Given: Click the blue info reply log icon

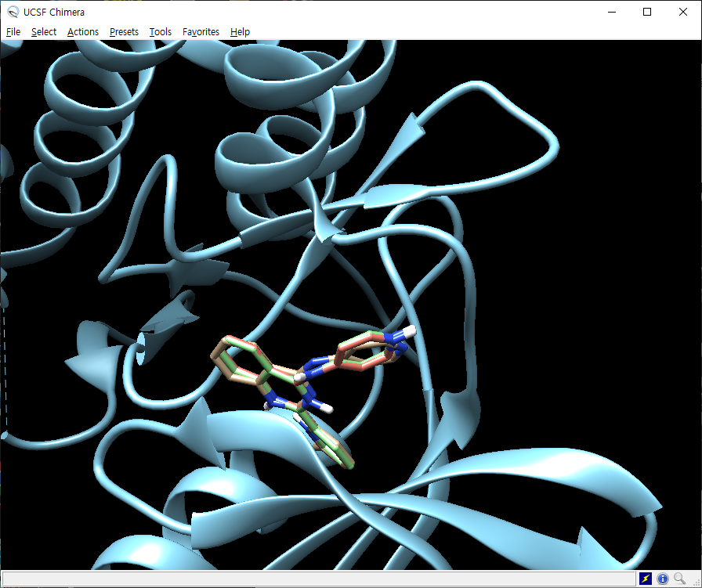Looking at the screenshot, I should [x=663, y=579].
